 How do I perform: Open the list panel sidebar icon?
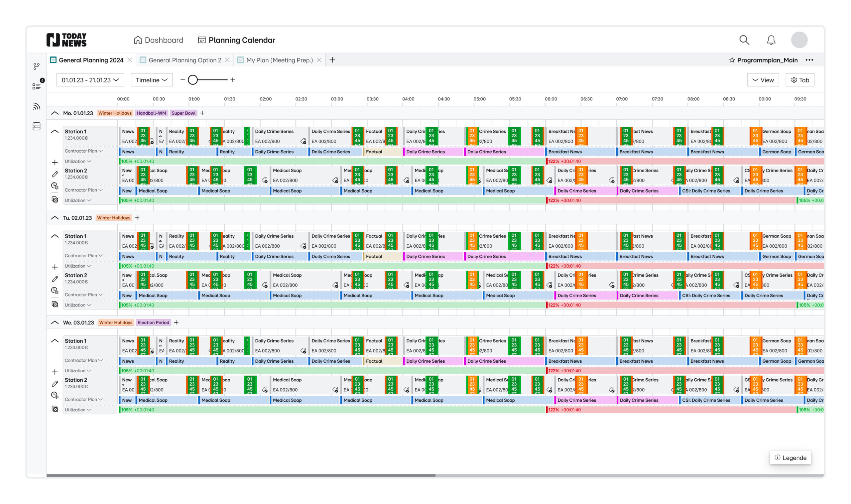(37, 126)
